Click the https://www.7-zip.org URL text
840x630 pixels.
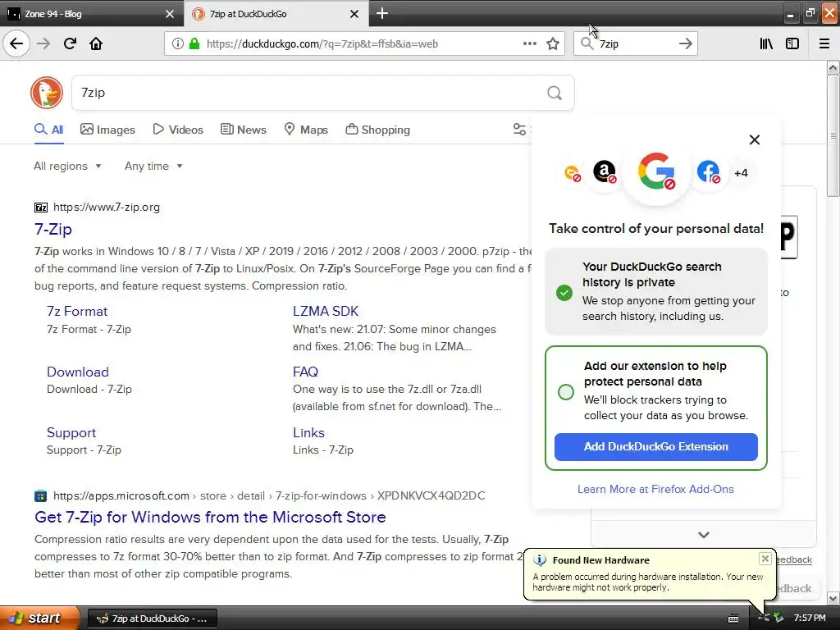[x=107, y=208]
